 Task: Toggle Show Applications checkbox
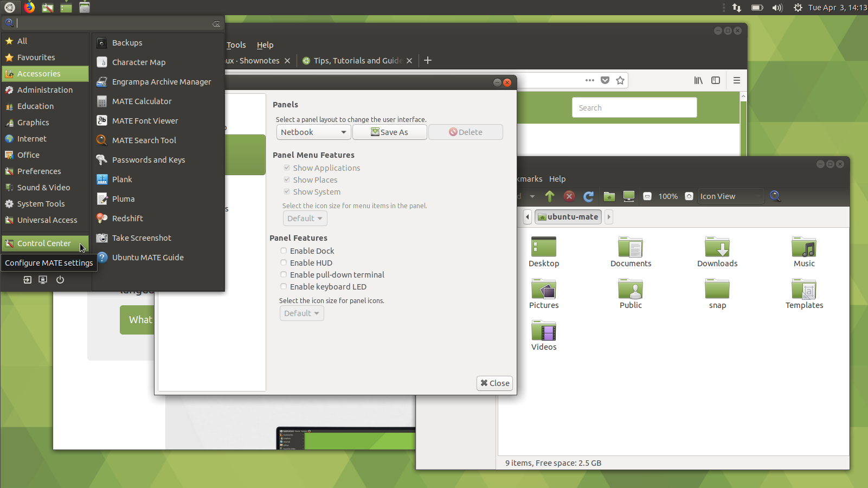(287, 168)
